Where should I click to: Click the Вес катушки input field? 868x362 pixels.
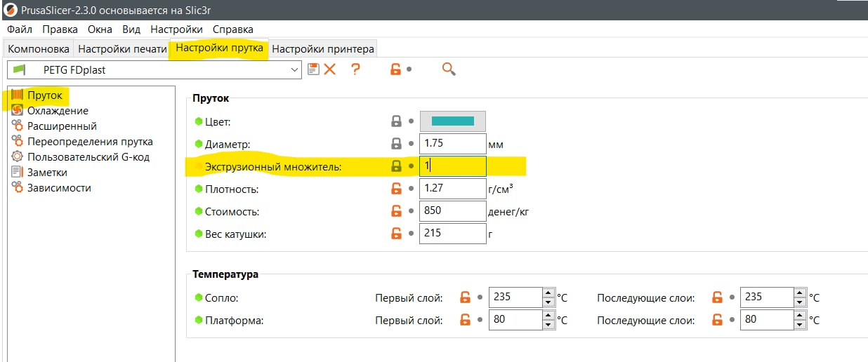(453, 234)
